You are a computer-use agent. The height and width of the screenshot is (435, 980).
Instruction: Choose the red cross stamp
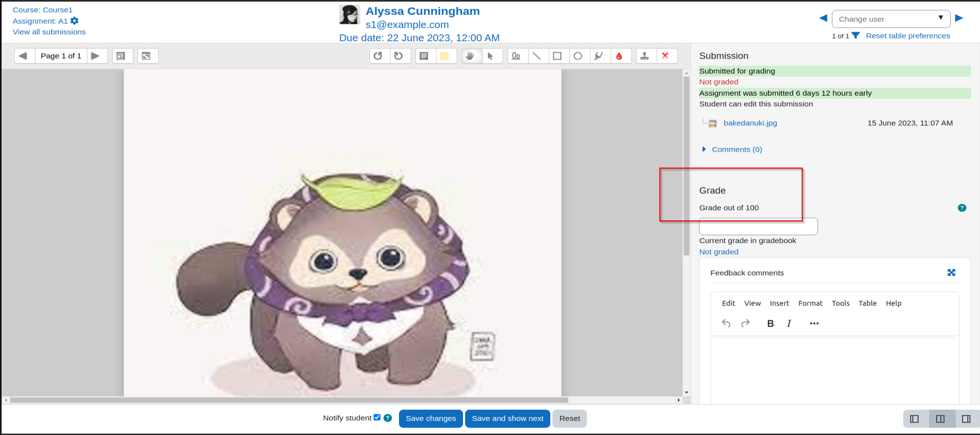666,56
